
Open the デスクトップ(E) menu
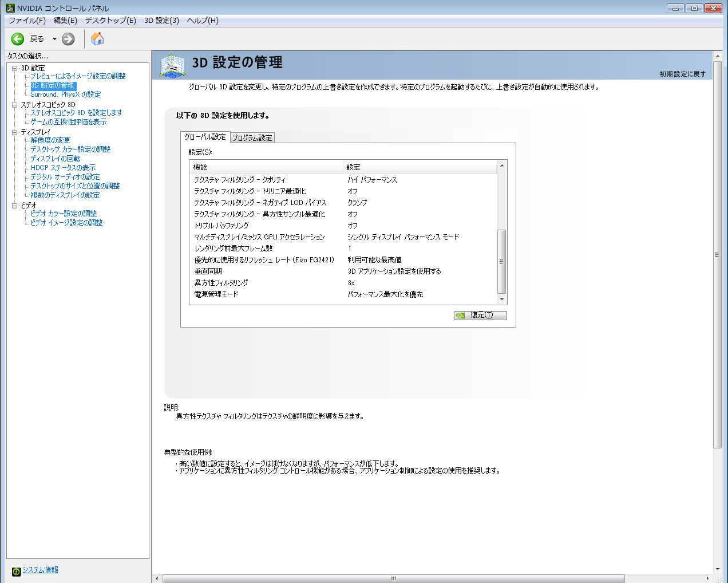(110, 21)
